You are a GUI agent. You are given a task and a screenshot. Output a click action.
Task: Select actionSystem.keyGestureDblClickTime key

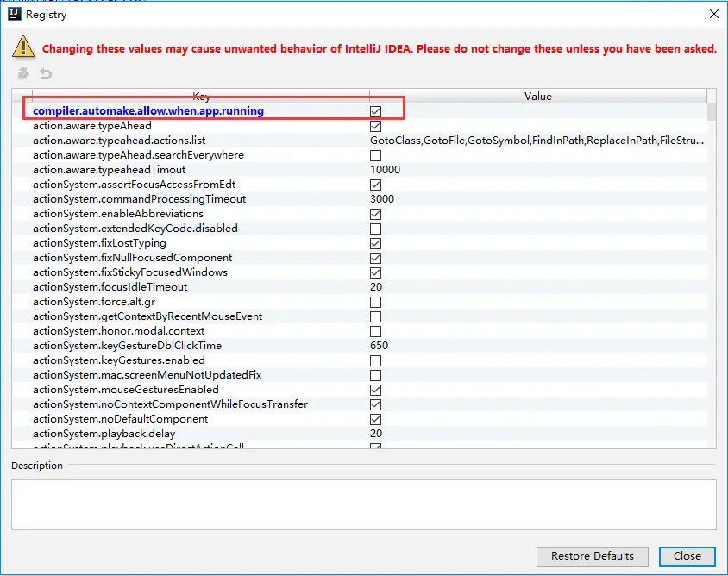[x=127, y=345]
